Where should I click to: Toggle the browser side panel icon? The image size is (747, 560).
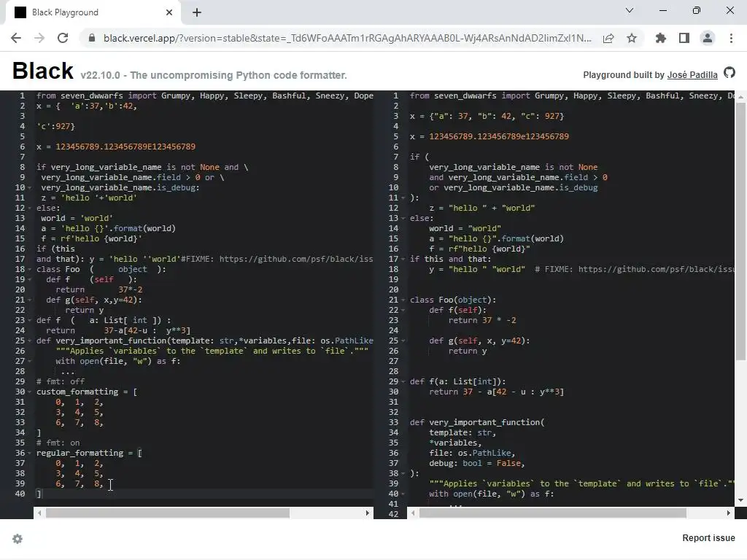(x=684, y=38)
